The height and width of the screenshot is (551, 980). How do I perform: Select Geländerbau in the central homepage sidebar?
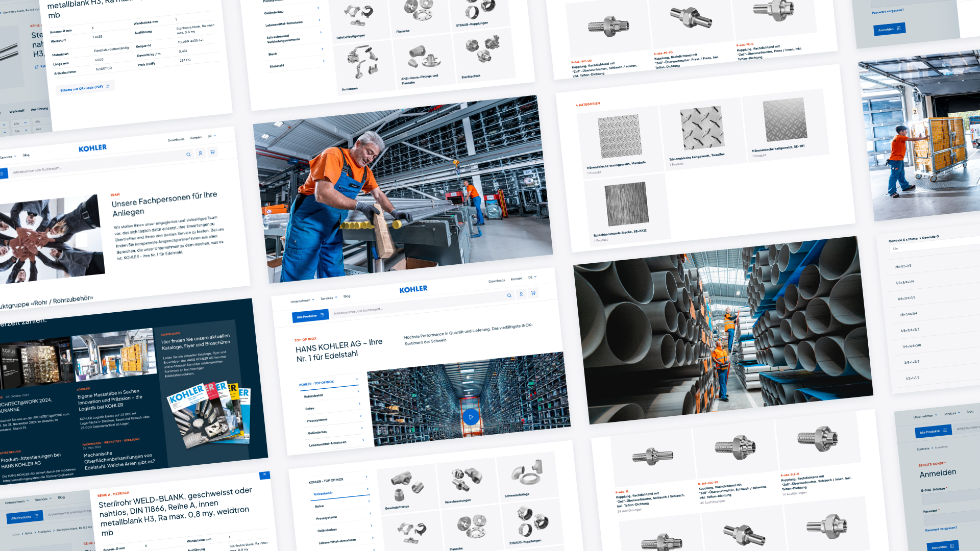click(317, 432)
